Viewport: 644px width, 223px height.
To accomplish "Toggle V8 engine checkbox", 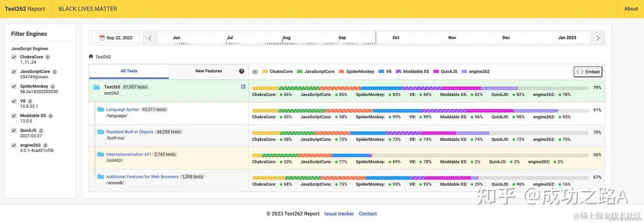I will coord(14,101).
